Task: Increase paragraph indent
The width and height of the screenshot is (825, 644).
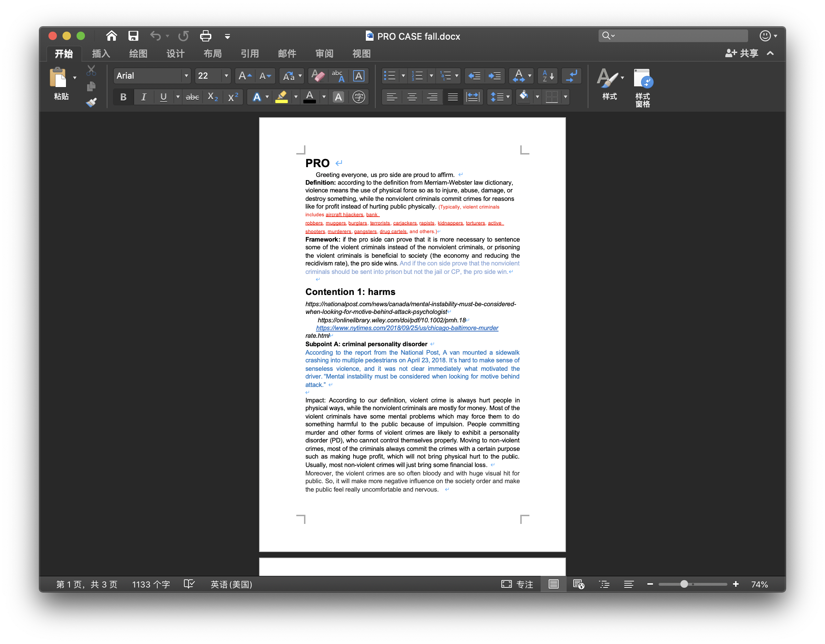Action: click(x=494, y=76)
